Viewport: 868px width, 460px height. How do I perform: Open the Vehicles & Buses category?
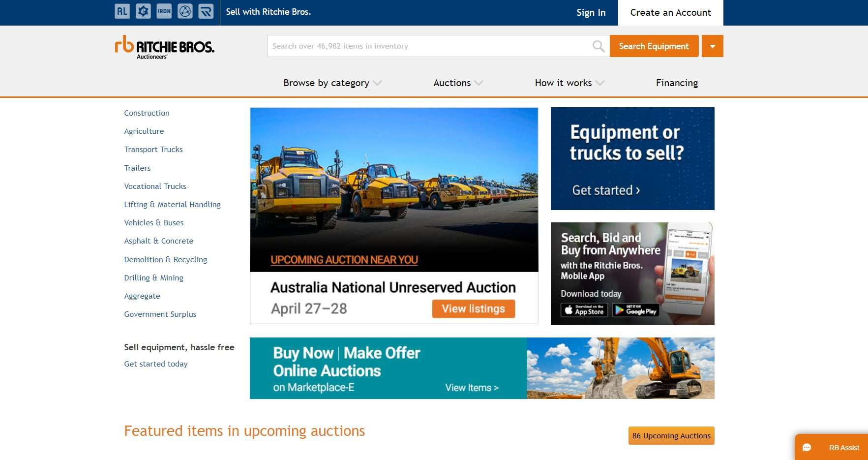pyautogui.click(x=154, y=223)
